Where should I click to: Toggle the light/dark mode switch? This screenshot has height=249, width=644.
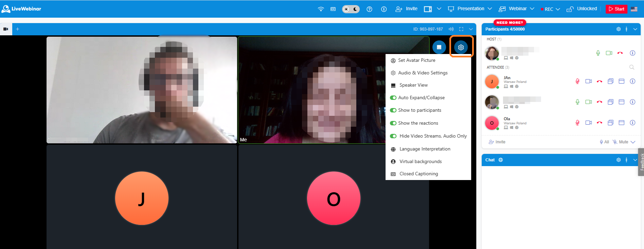351,9
